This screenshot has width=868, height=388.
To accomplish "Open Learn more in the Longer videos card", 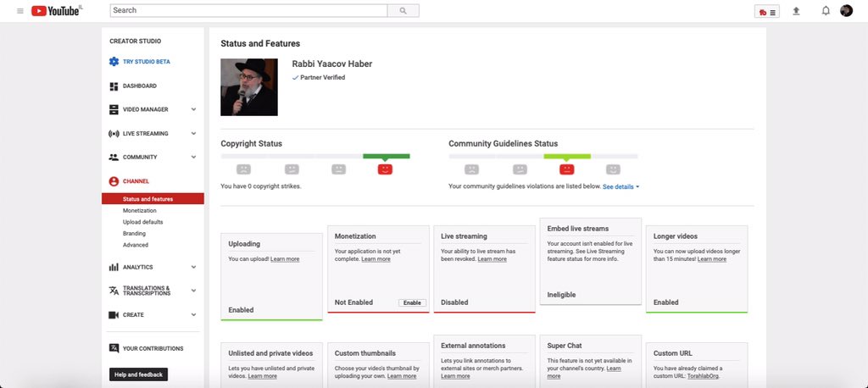I will 712,259.
